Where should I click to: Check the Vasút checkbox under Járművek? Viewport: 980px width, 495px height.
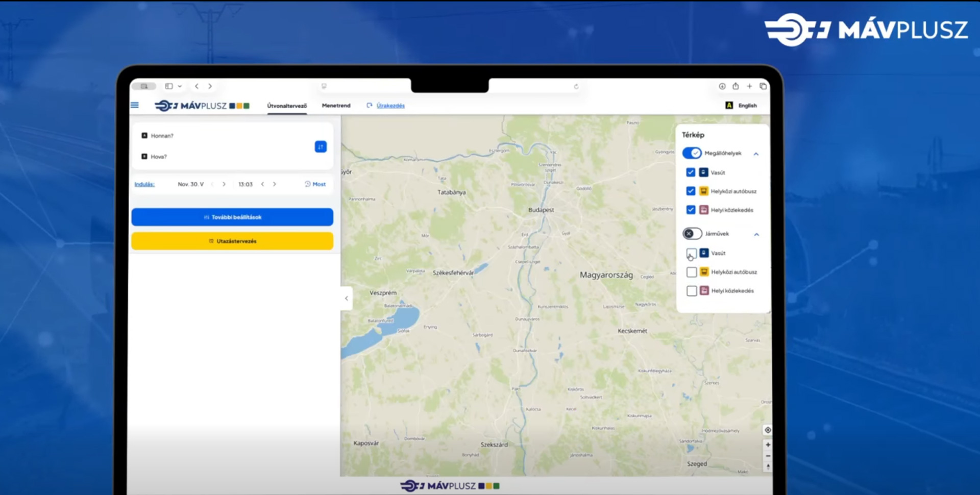coord(692,253)
